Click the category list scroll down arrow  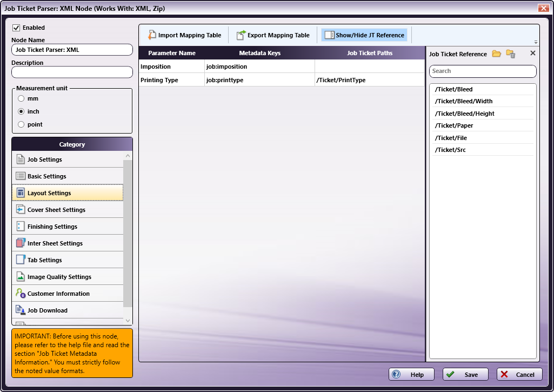(x=128, y=321)
